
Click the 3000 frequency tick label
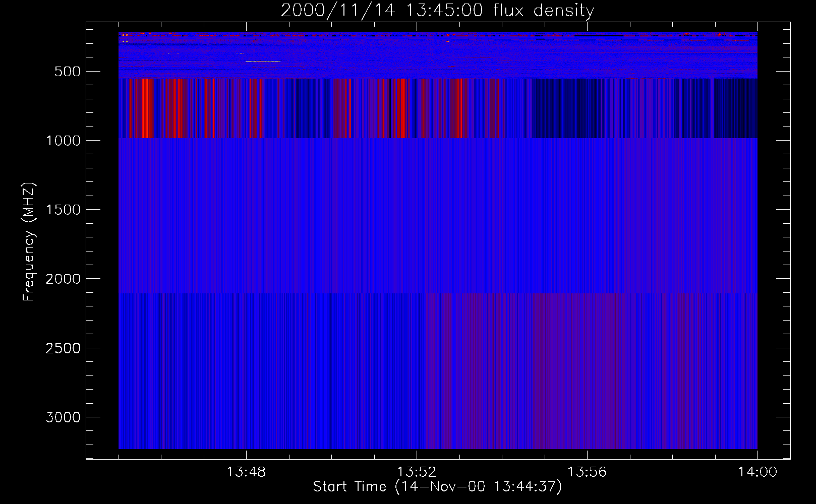coord(63,417)
